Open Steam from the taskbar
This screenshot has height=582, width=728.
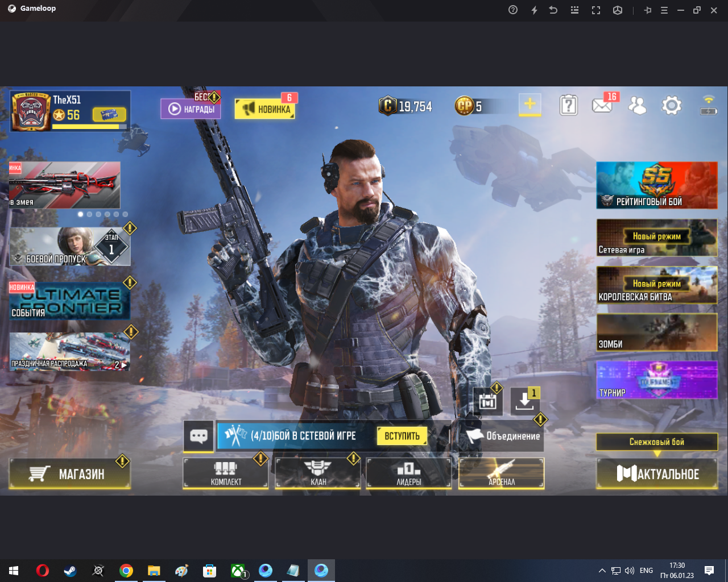click(x=70, y=571)
